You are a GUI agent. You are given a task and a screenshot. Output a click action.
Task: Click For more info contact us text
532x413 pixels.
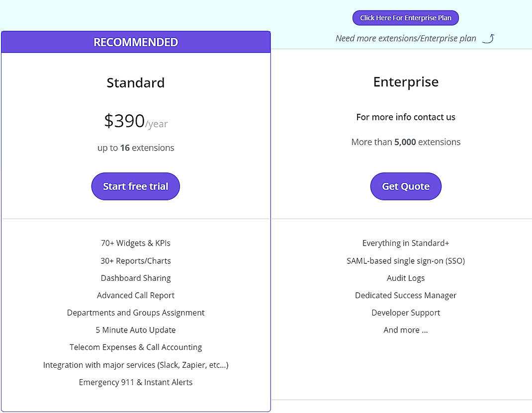(x=406, y=117)
